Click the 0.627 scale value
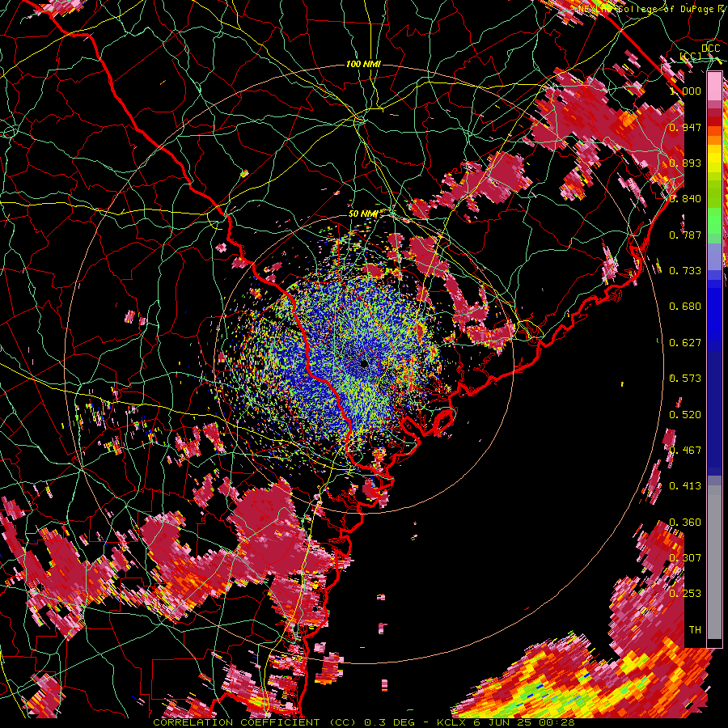 pos(685,343)
